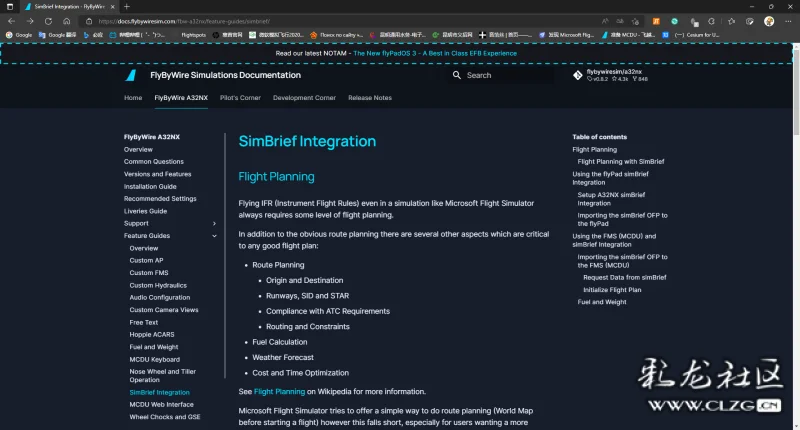Viewport: 800px width, 430px height.
Task: Open the browser Settings and more ellipsis menu
Action: (788, 21)
